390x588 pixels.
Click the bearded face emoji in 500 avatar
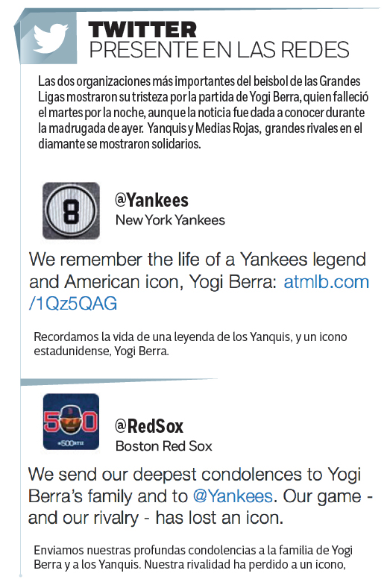[x=71, y=420]
